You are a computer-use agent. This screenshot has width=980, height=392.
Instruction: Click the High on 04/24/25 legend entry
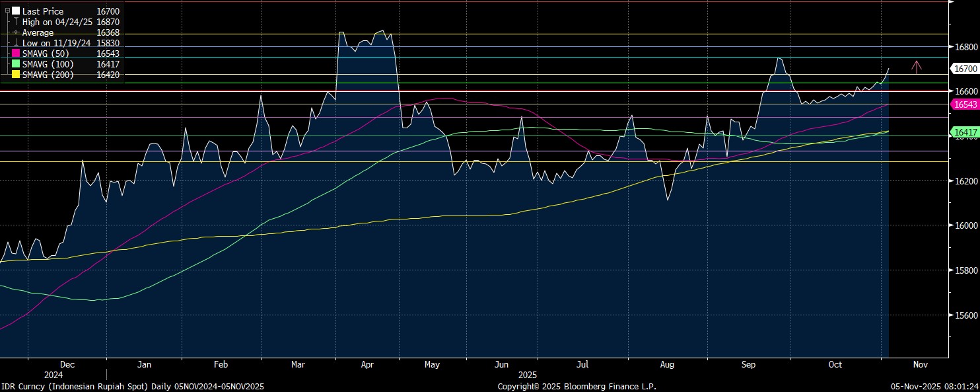[x=57, y=22]
